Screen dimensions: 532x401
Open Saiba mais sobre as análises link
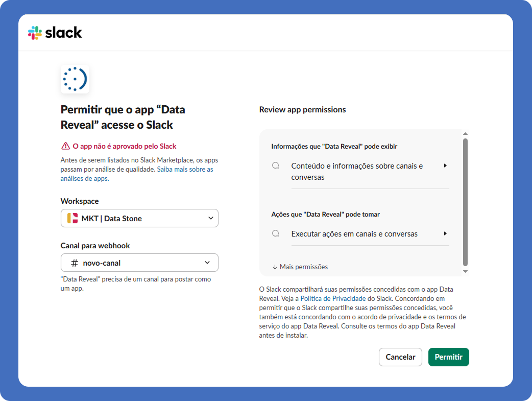tap(185, 169)
